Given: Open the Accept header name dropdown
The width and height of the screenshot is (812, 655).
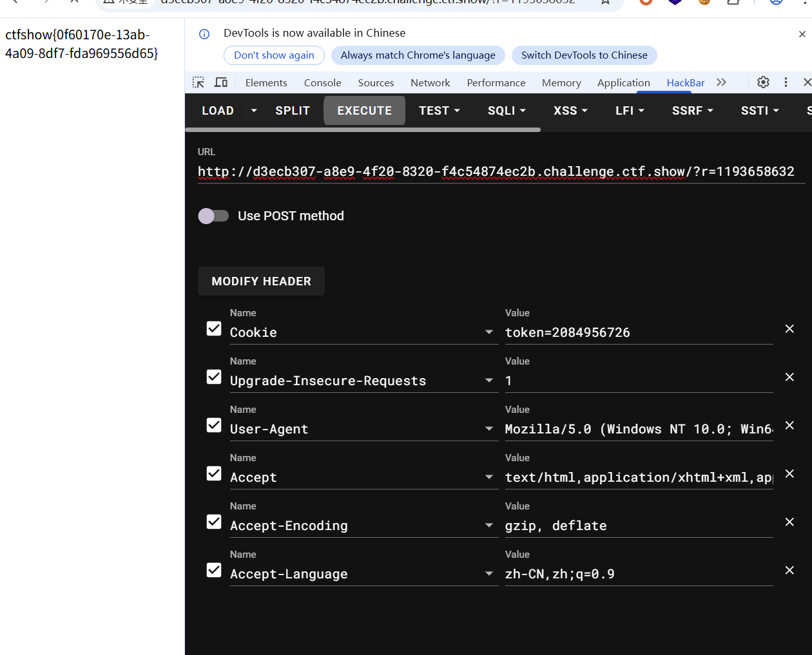Looking at the screenshot, I should click(x=489, y=477).
